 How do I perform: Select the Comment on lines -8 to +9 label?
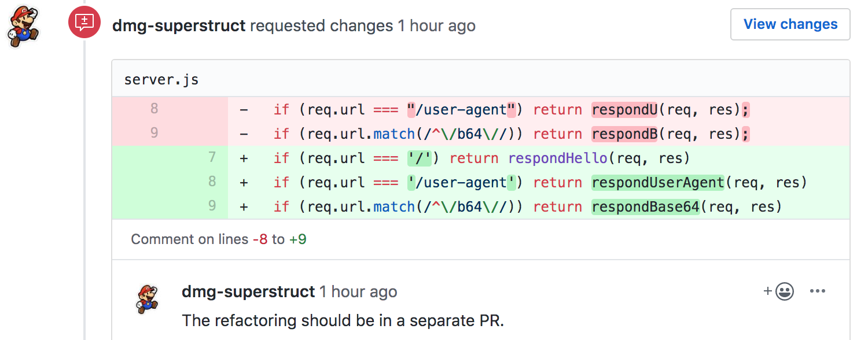click(218, 239)
